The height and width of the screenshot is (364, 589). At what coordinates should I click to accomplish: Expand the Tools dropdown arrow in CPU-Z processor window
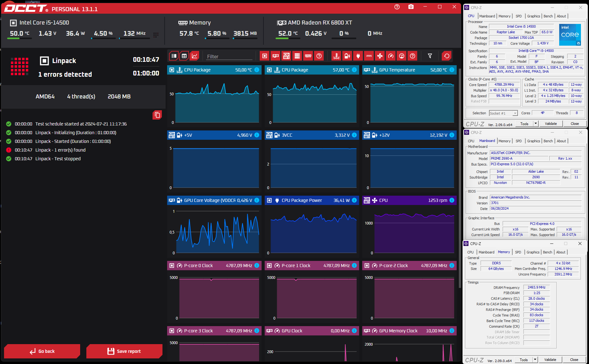click(x=536, y=124)
